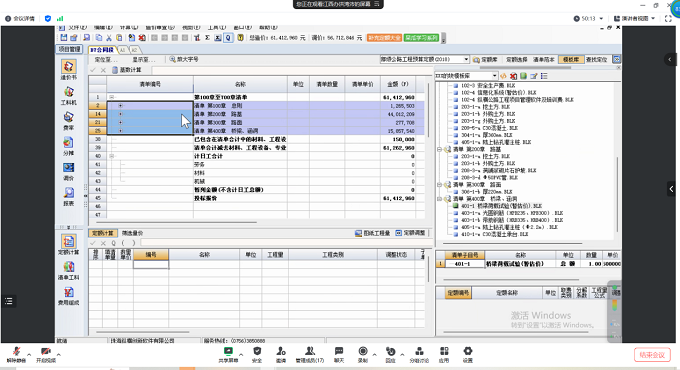Expand the 清单 第200章 路基 row
This screenshot has height=370, width=680.
120,114
